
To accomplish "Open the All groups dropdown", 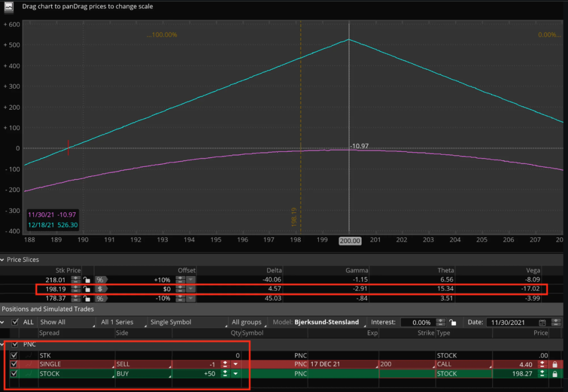I will pos(248,322).
